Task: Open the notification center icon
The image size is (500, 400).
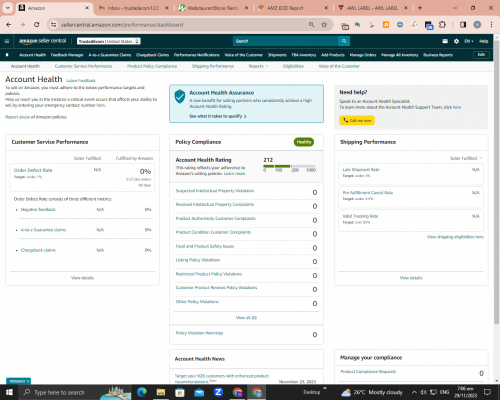Action: [487, 392]
